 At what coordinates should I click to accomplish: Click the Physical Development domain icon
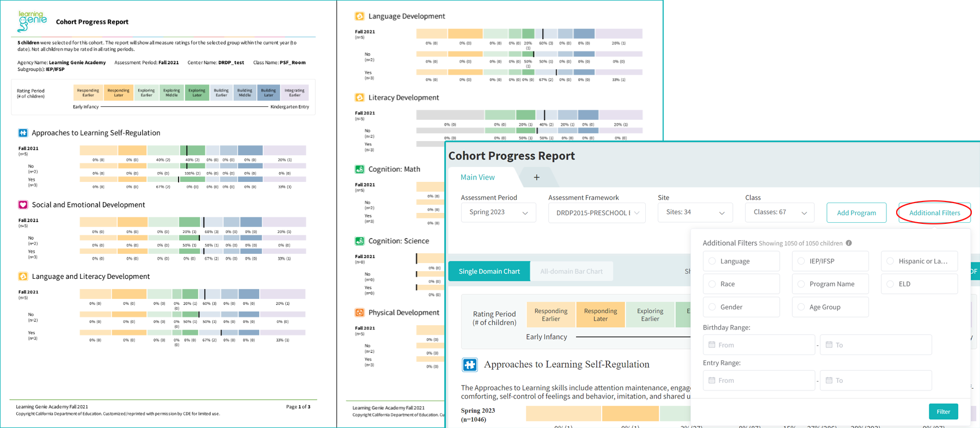[x=359, y=313]
